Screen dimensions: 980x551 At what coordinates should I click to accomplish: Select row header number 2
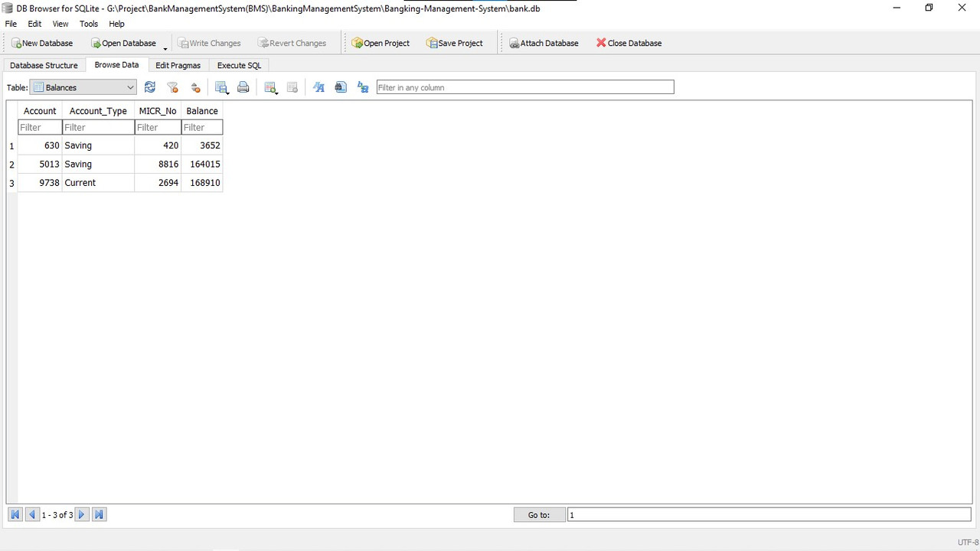point(11,165)
